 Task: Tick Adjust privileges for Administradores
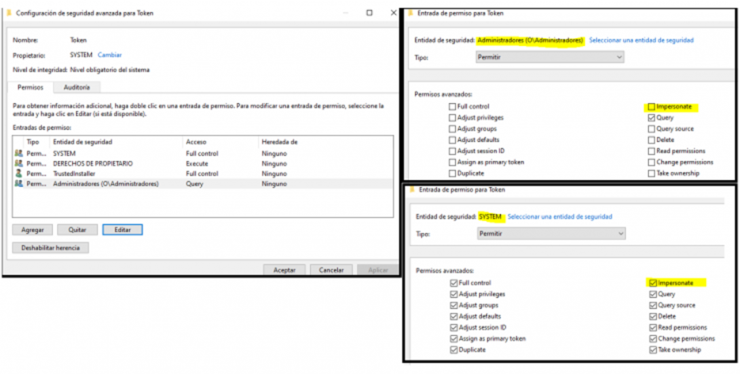point(453,118)
